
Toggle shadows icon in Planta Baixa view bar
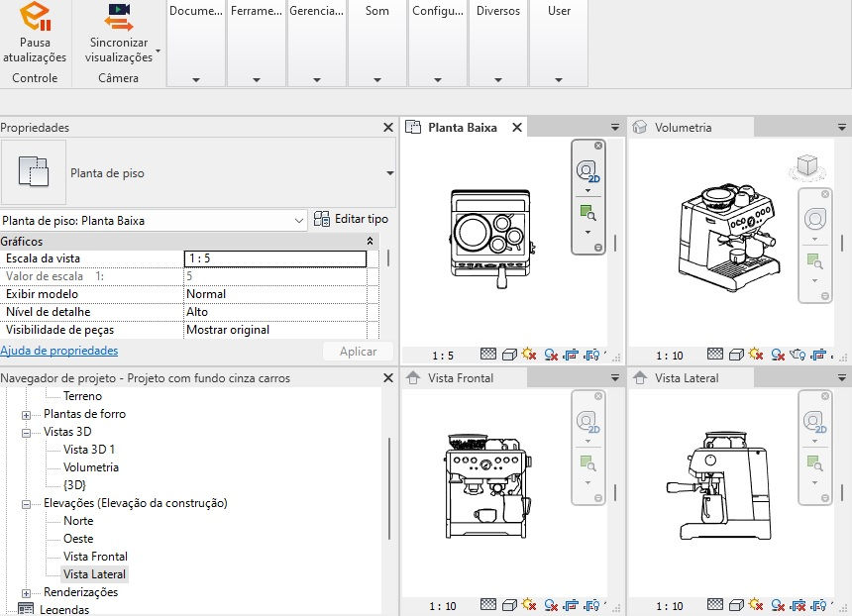551,355
